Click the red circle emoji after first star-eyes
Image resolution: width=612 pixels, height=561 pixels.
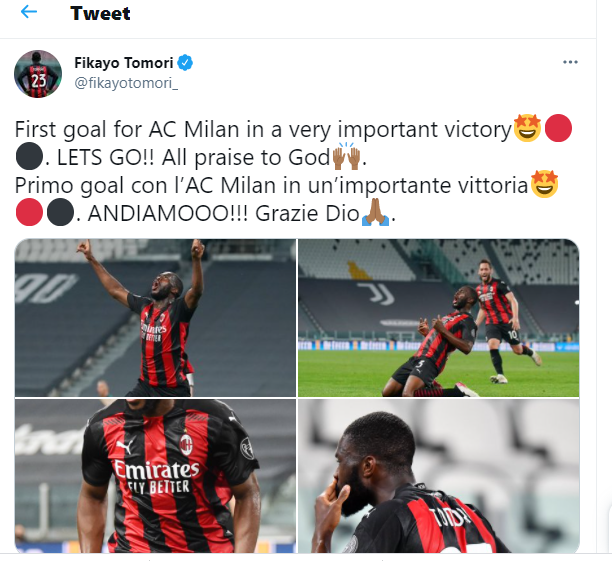pos(558,128)
